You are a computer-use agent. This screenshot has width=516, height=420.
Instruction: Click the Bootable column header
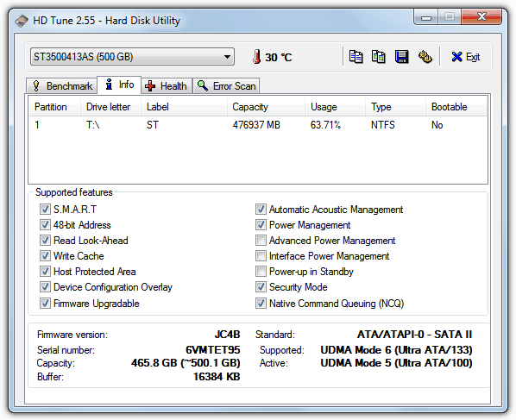tap(456, 107)
